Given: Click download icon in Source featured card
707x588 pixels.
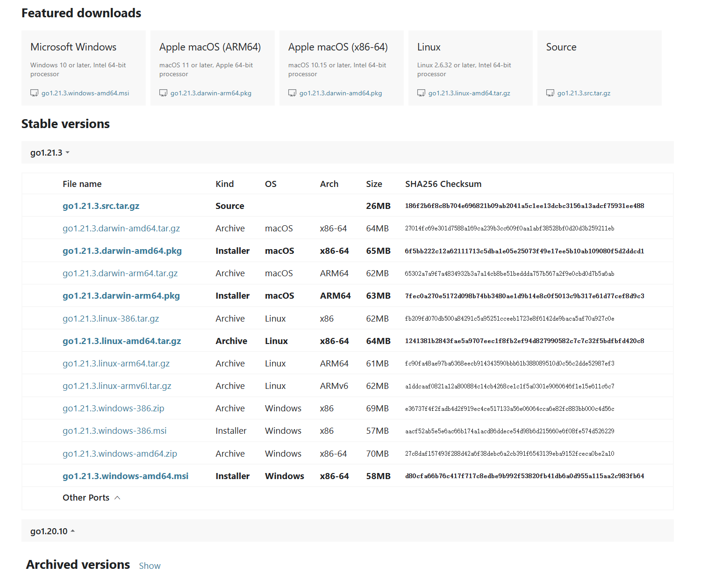Looking at the screenshot, I should [x=550, y=93].
